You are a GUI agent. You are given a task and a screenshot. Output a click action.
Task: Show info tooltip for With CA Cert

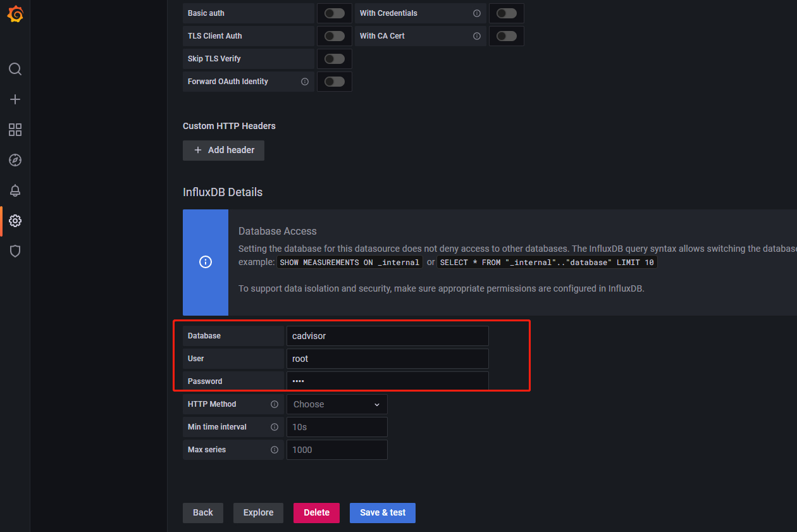[x=477, y=36]
